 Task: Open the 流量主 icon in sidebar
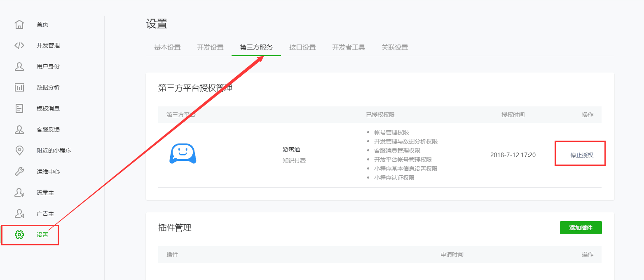coord(19,193)
